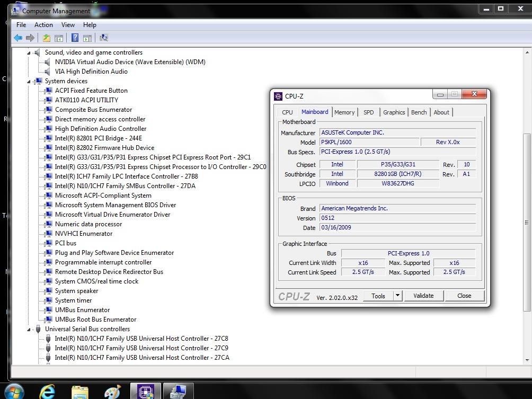Screen dimensions: 532x399
Task: Click Show/Hide Action Pane toolbar icon
Action: (87, 38)
